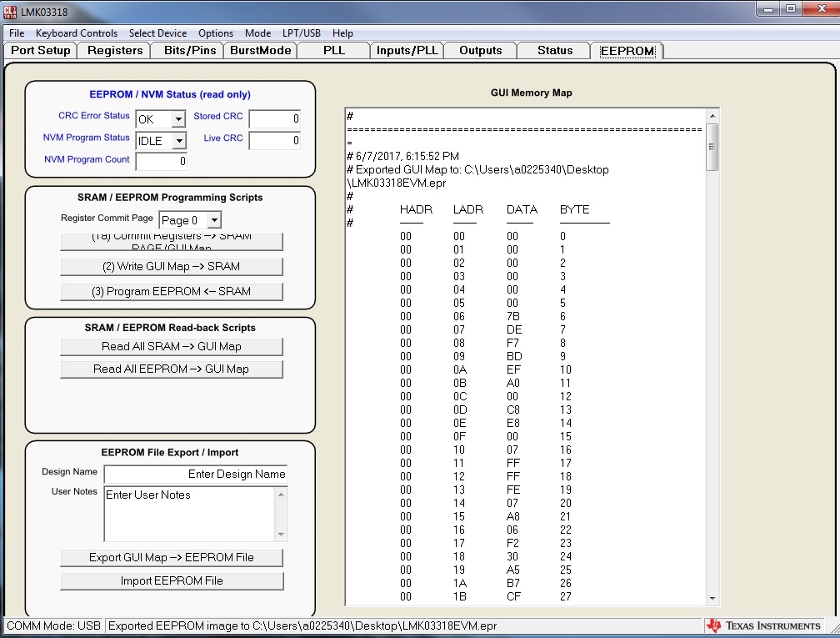The image size is (840, 638).
Task: Open the LPT/USB menu
Action: click(302, 33)
